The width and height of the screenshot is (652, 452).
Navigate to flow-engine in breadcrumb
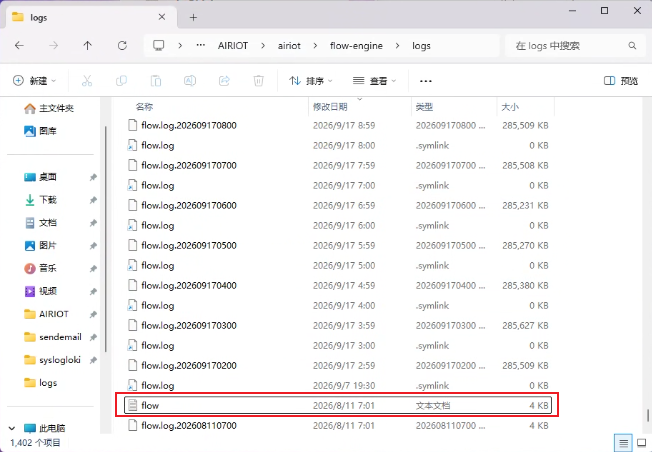pyautogui.click(x=356, y=46)
